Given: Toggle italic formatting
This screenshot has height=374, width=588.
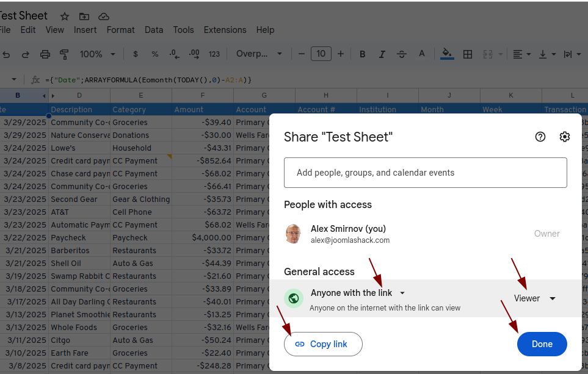Looking at the screenshot, I should pos(382,54).
